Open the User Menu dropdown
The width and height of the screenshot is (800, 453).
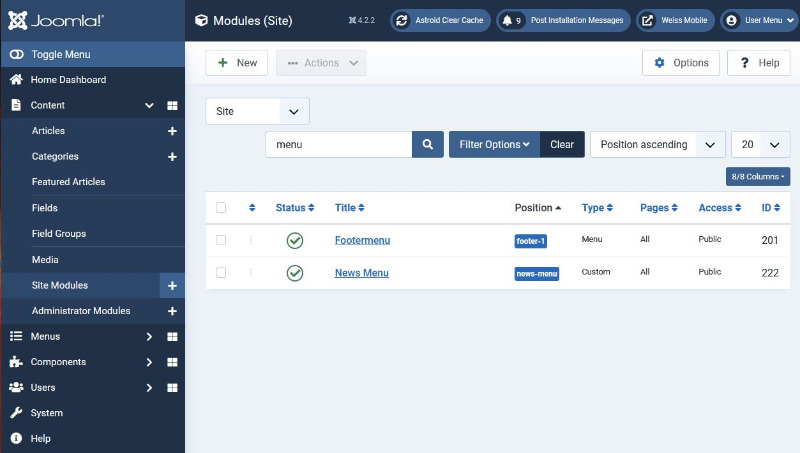[760, 20]
